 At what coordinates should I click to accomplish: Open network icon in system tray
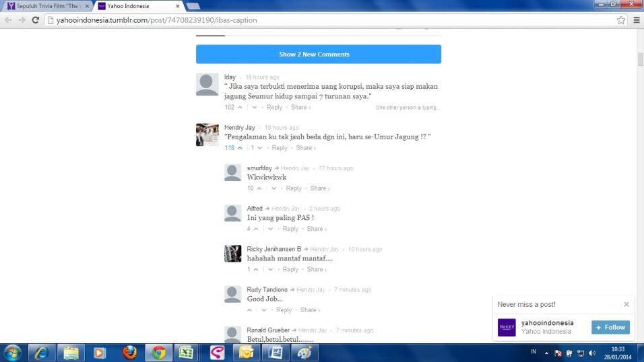[580, 353]
